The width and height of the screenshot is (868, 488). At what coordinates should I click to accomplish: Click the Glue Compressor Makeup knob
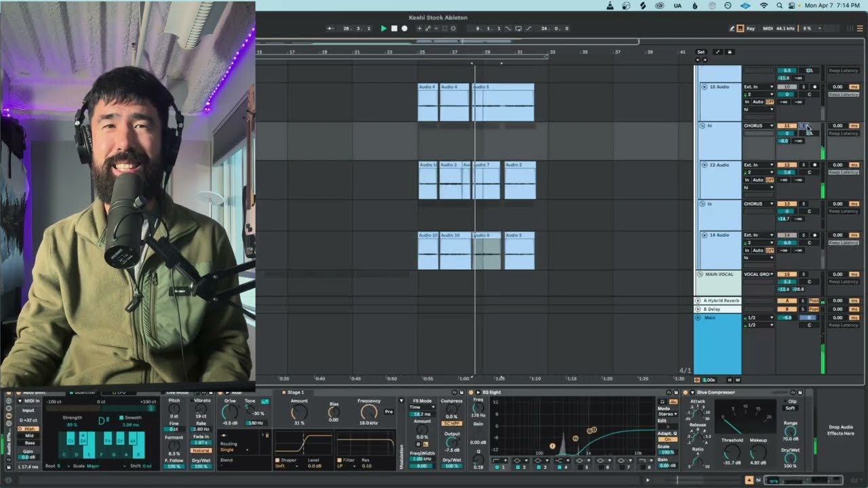tap(758, 451)
